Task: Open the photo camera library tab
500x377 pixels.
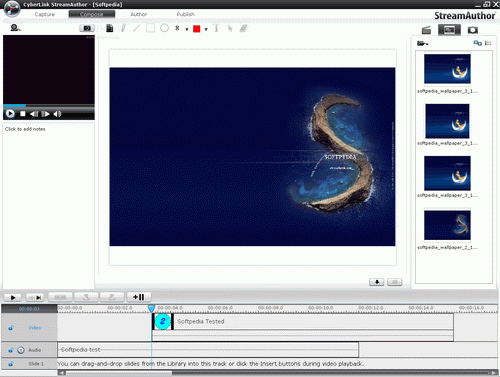Action: point(473,30)
